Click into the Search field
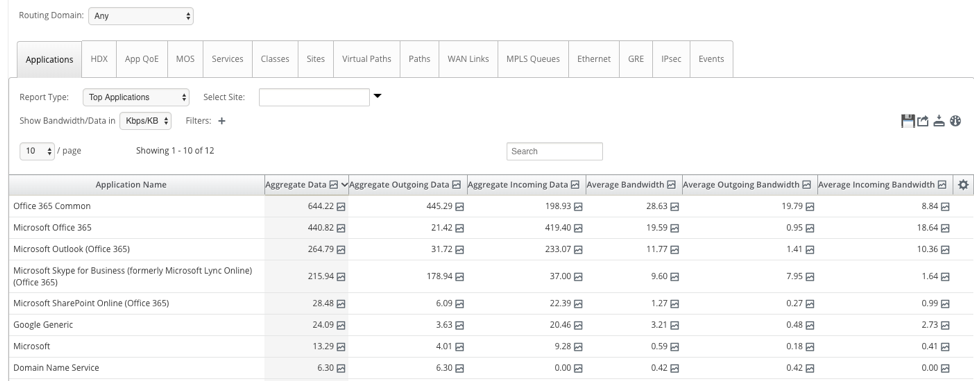The image size is (974, 381). point(555,152)
